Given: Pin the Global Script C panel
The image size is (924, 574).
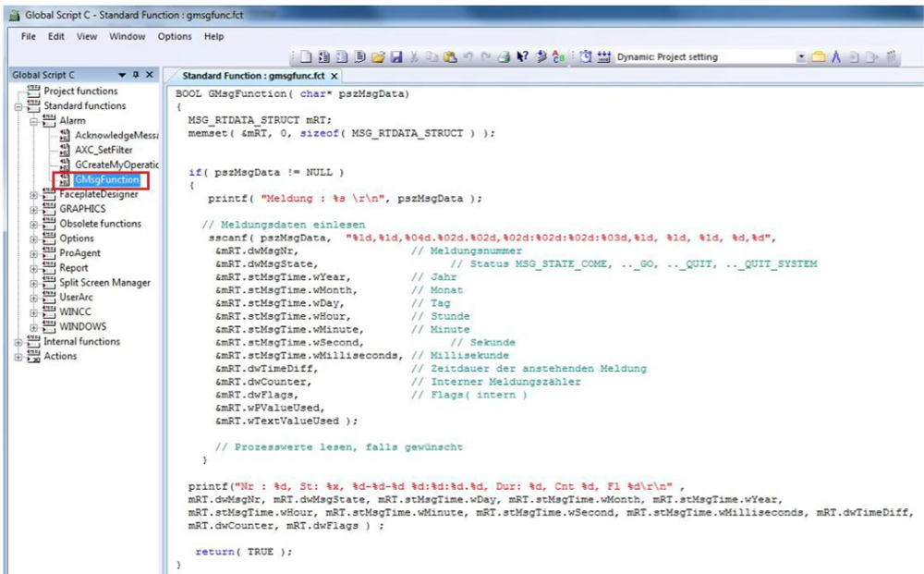Looking at the screenshot, I should [136, 74].
